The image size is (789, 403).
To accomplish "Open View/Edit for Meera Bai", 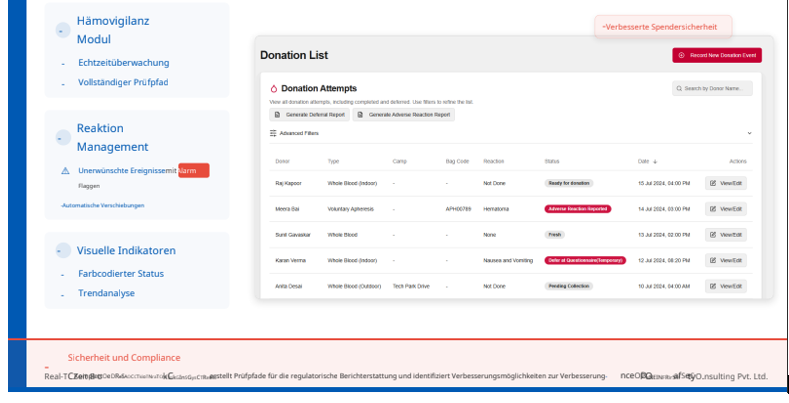I will click(726, 208).
